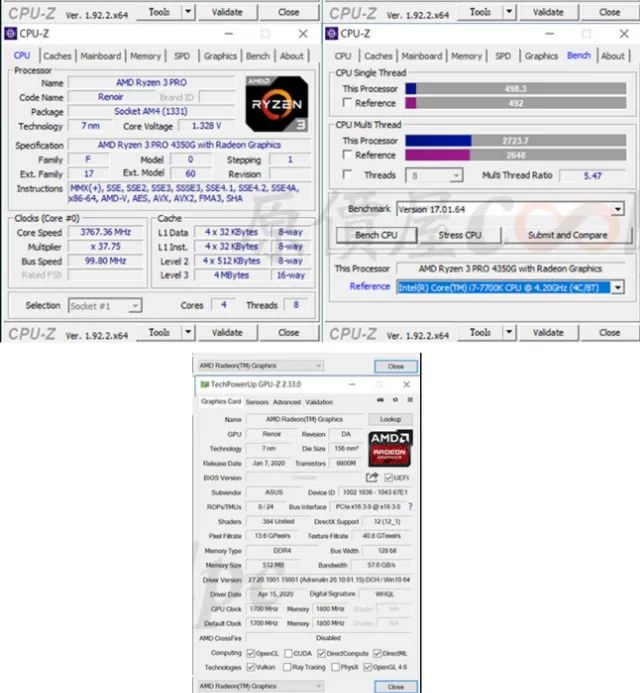Open SPD tab in left CPU-Z window
The width and height of the screenshot is (640, 693).
click(182, 56)
